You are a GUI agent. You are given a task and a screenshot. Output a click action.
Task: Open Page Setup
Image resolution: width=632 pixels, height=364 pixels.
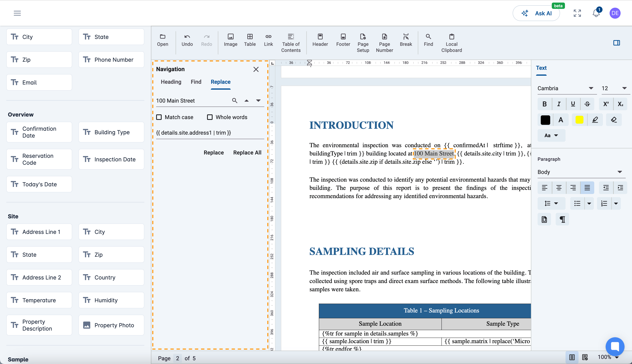tap(363, 43)
